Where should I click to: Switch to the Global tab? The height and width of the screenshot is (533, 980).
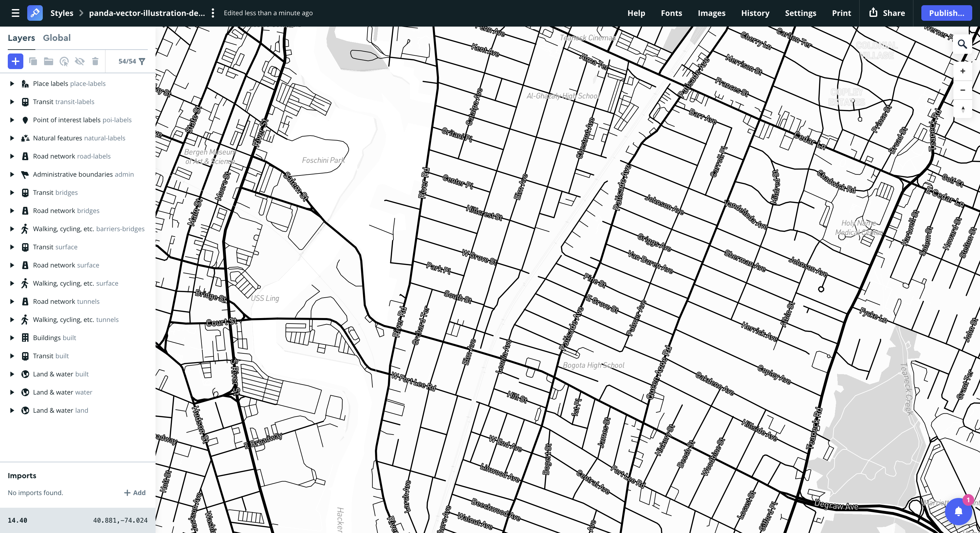coord(57,38)
